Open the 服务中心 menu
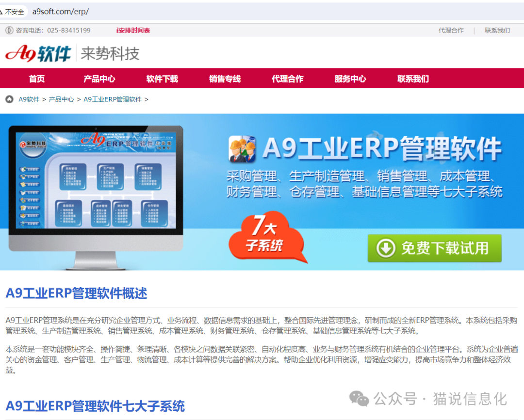 [x=350, y=79]
